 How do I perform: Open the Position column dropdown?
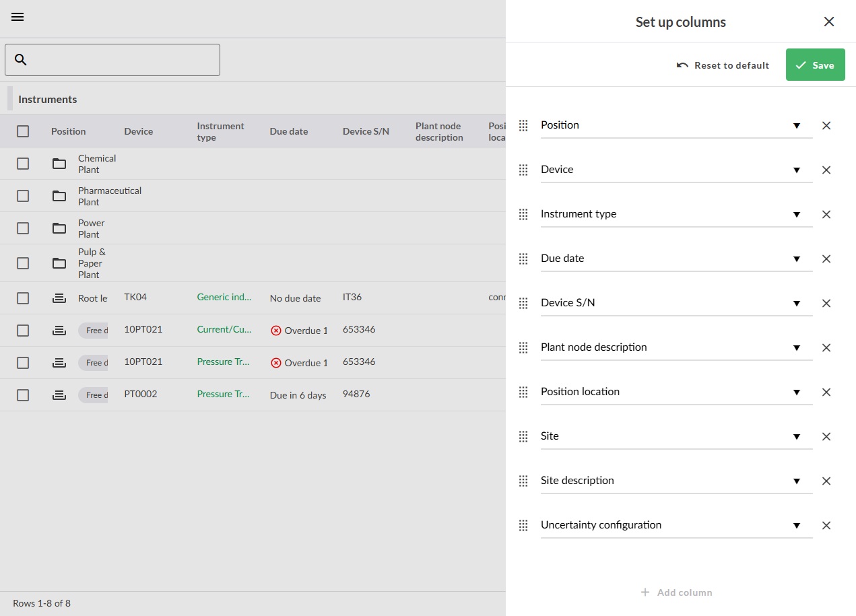pyautogui.click(x=797, y=125)
